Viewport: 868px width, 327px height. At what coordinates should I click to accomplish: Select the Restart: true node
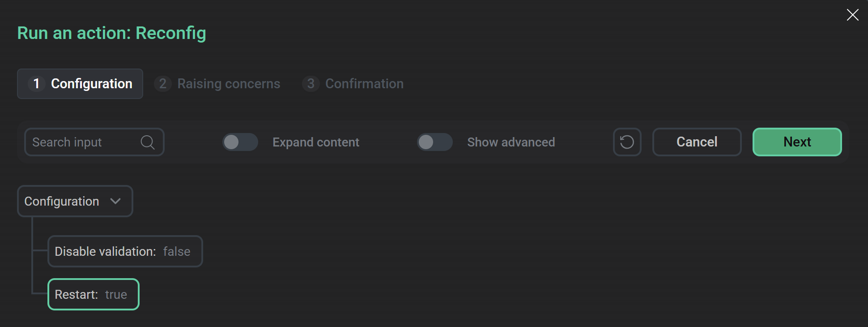point(93,294)
